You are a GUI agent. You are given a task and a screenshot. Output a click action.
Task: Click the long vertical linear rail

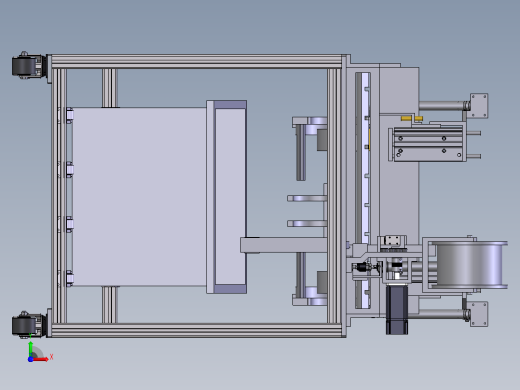363,190
